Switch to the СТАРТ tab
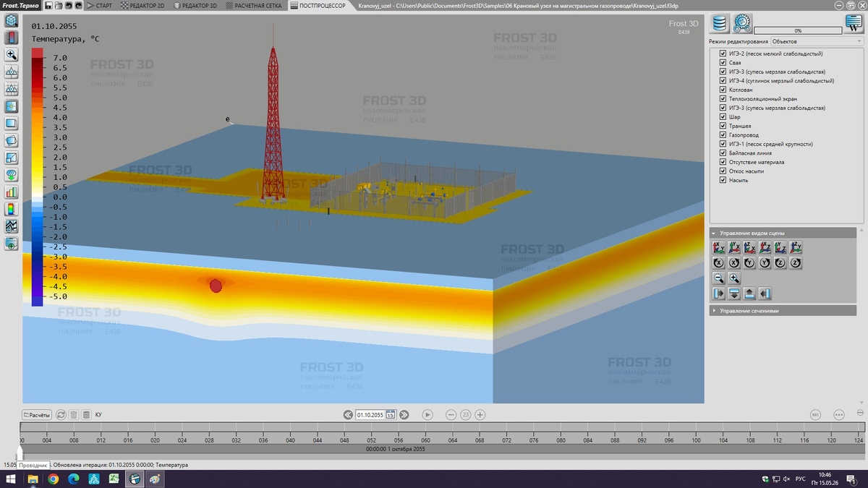 tap(98, 5)
